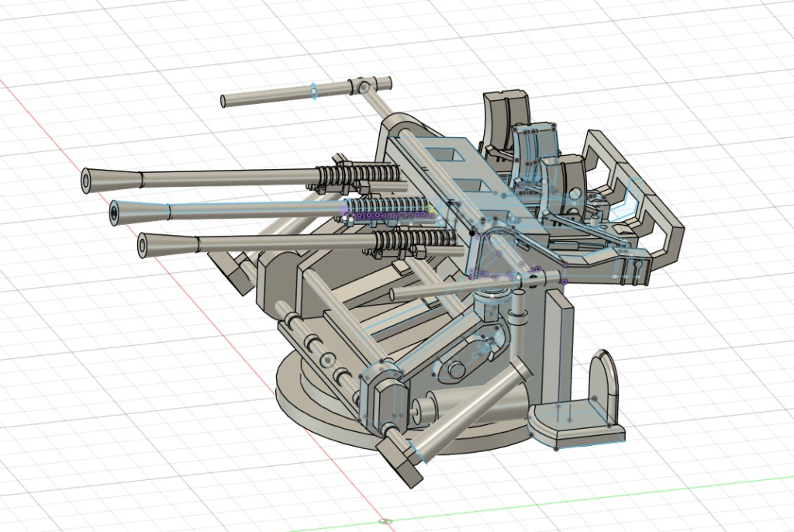Screen dimensions: 794x532
Task: Click the circular base platform of the turret
Action: click(310, 403)
